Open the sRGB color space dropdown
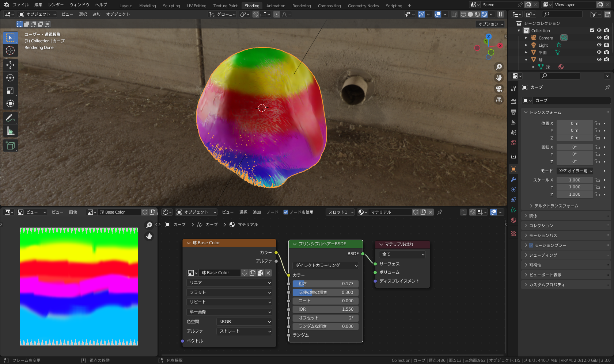Viewport: 614px width, 364px height. pyautogui.click(x=245, y=322)
